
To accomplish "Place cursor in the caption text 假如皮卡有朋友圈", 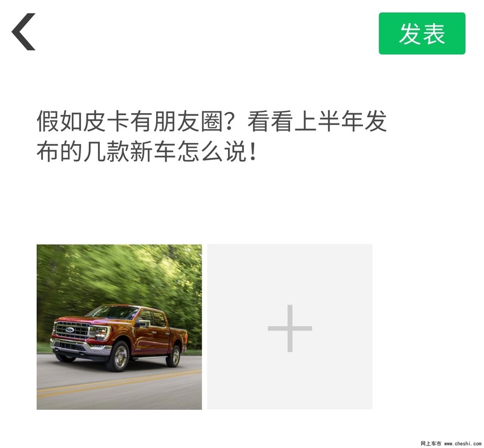I will (x=130, y=121).
